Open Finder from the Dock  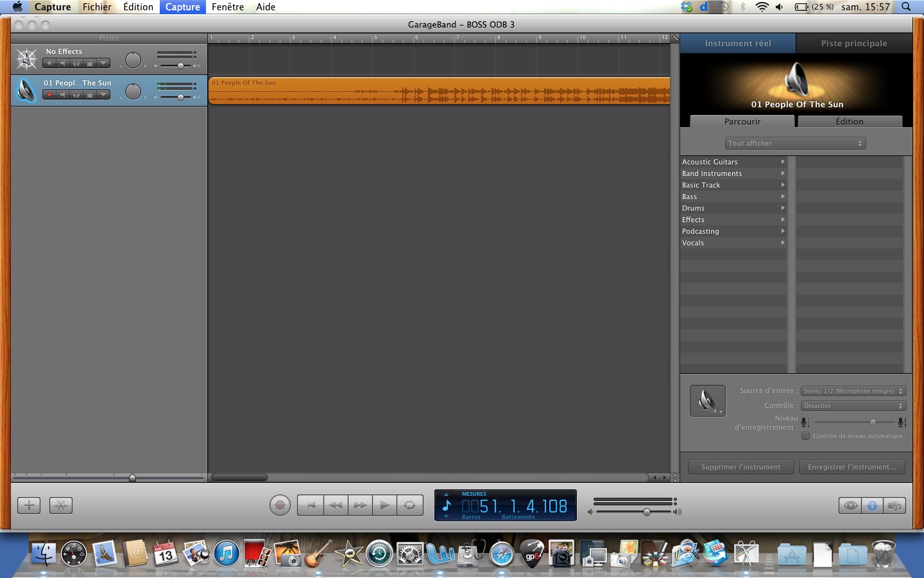click(43, 553)
